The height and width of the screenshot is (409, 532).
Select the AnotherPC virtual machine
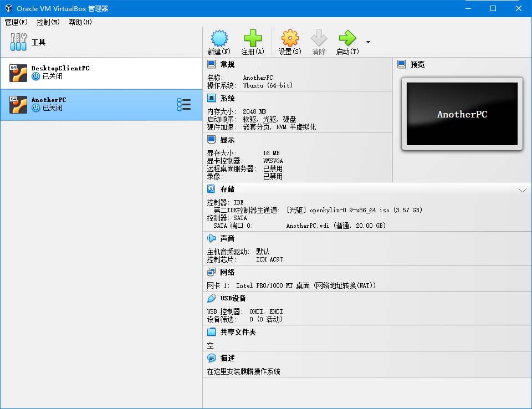pos(101,105)
